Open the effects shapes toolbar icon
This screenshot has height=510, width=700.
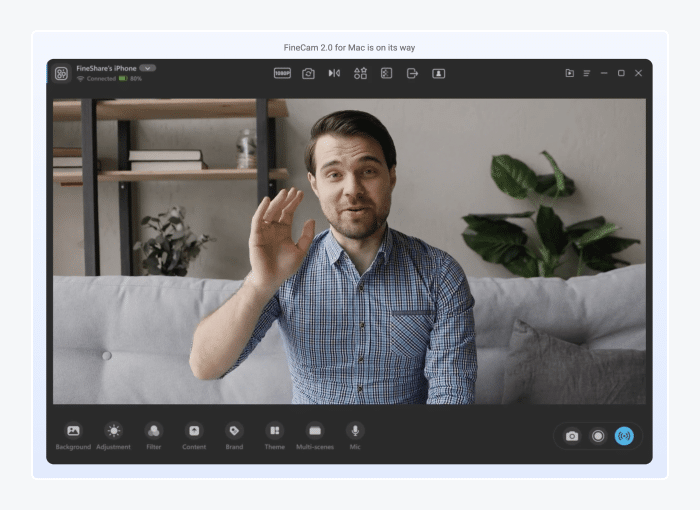[360, 73]
